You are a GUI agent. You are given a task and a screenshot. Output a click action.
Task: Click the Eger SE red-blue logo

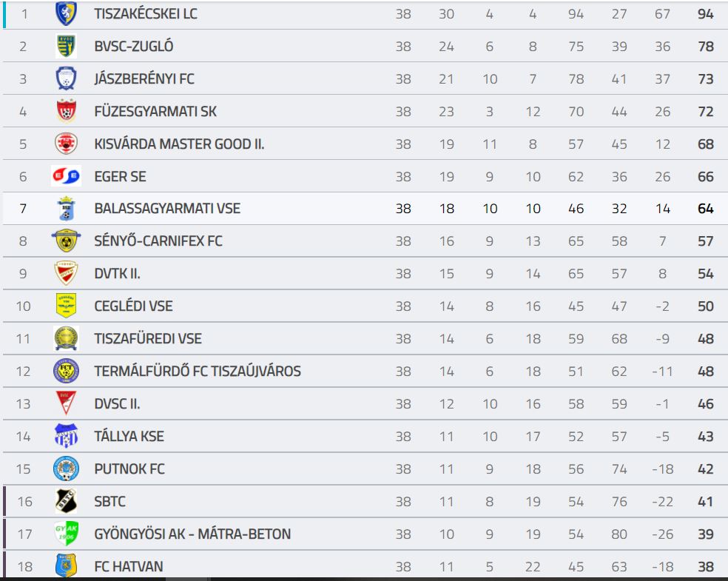[x=66, y=176]
